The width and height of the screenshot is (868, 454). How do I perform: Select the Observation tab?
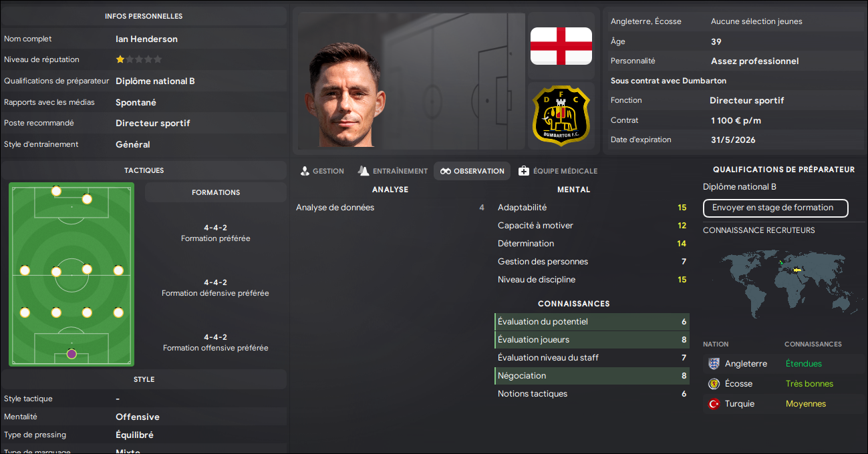click(x=472, y=171)
